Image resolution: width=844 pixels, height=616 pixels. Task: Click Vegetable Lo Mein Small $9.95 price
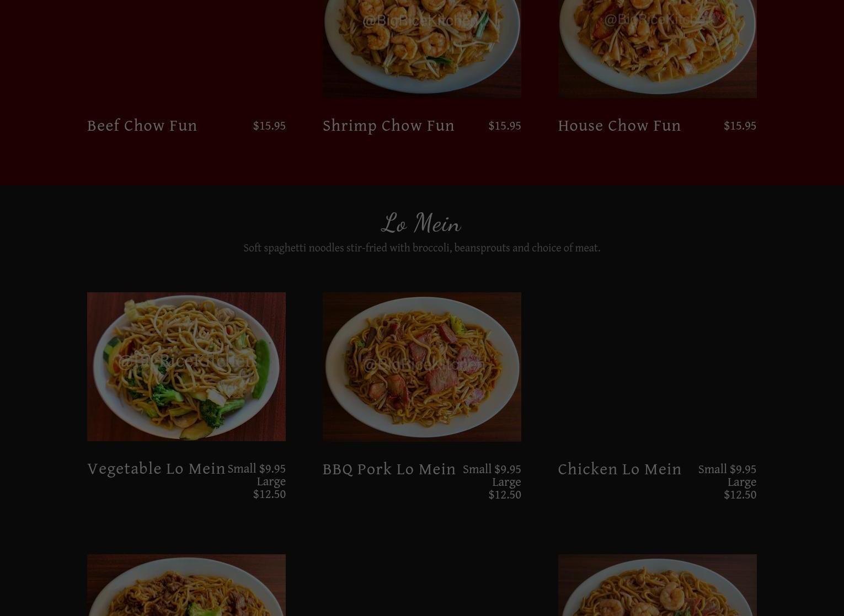pos(257,469)
